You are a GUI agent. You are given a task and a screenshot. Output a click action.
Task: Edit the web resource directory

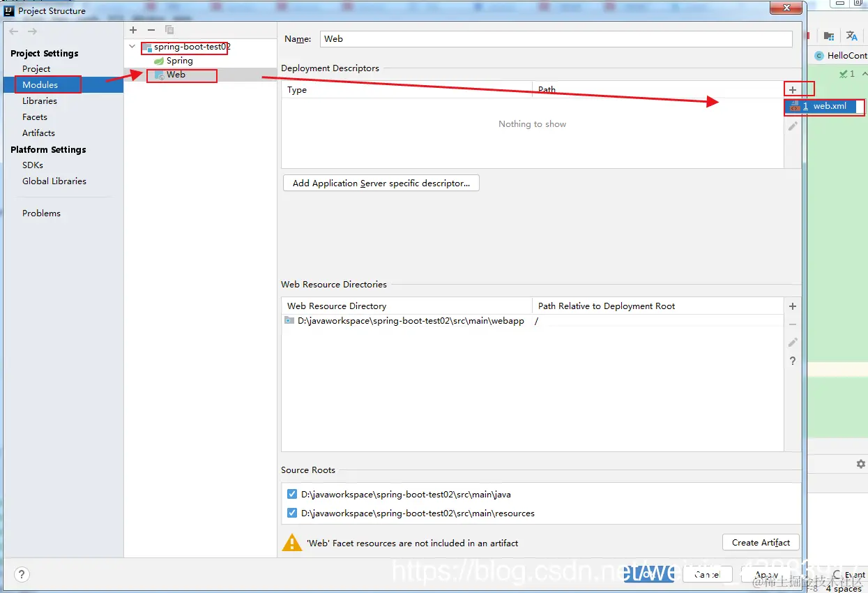tap(793, 343)
